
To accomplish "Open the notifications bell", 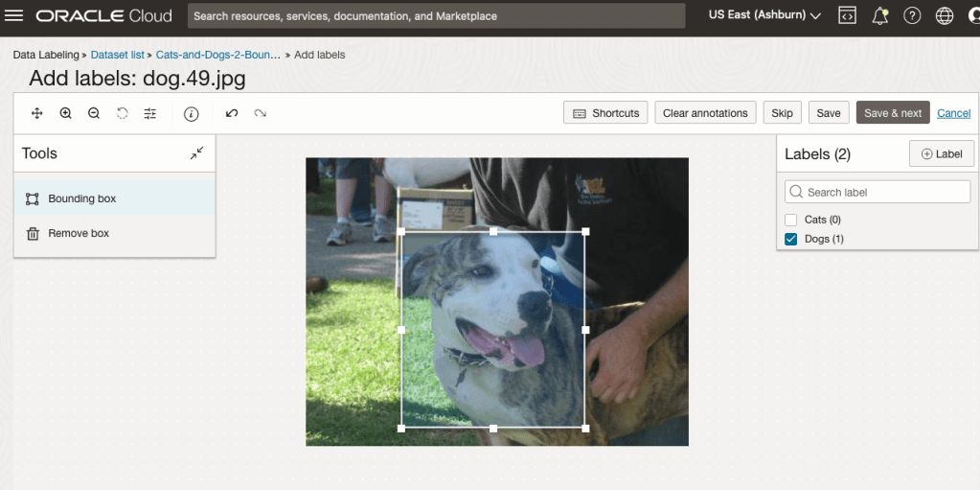I will click(x=879, y=16).
